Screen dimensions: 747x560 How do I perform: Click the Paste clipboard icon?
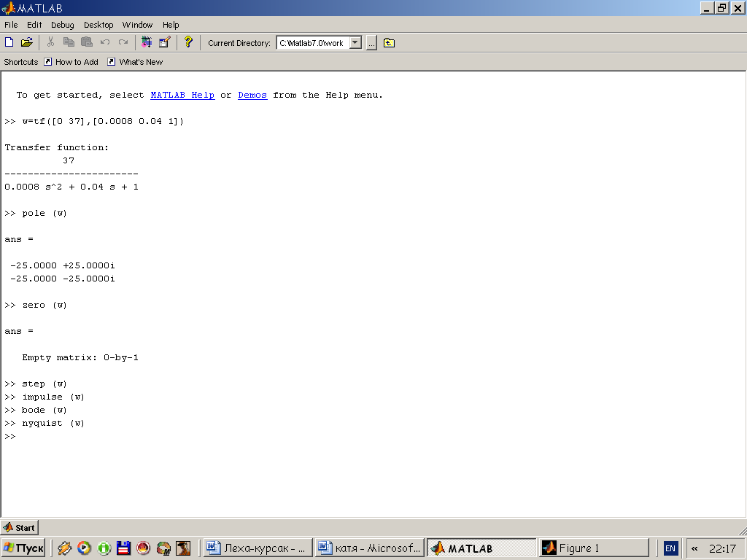(87, 42)
